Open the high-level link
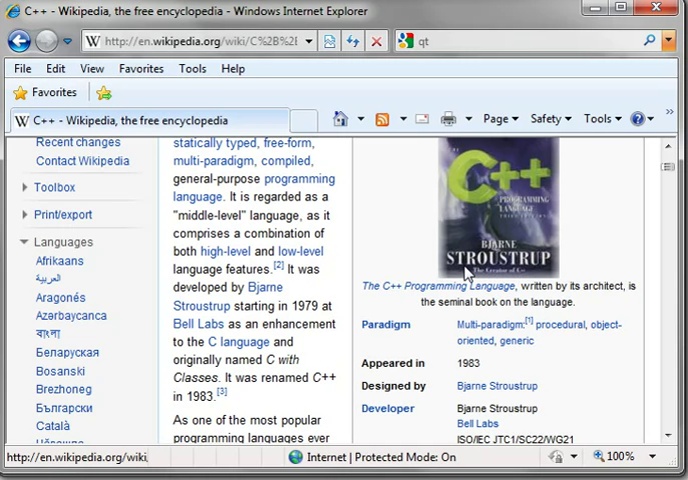Screen dimensions: 688x480 click(x=226, y=251)
